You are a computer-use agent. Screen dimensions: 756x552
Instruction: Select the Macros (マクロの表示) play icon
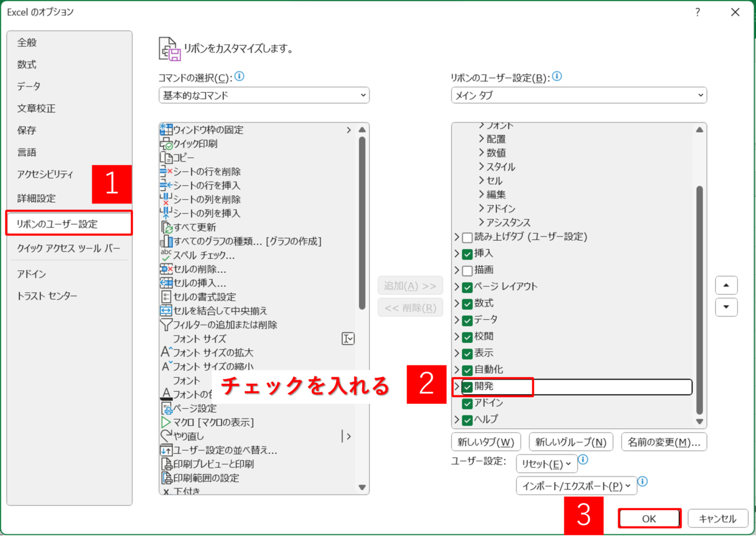(x=166, y=422)
